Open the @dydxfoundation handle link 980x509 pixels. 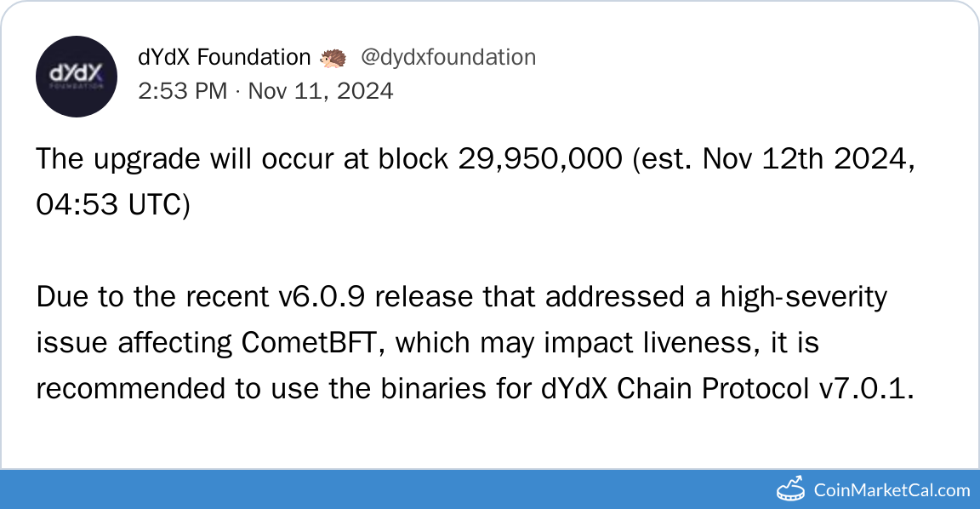point(448,58)
